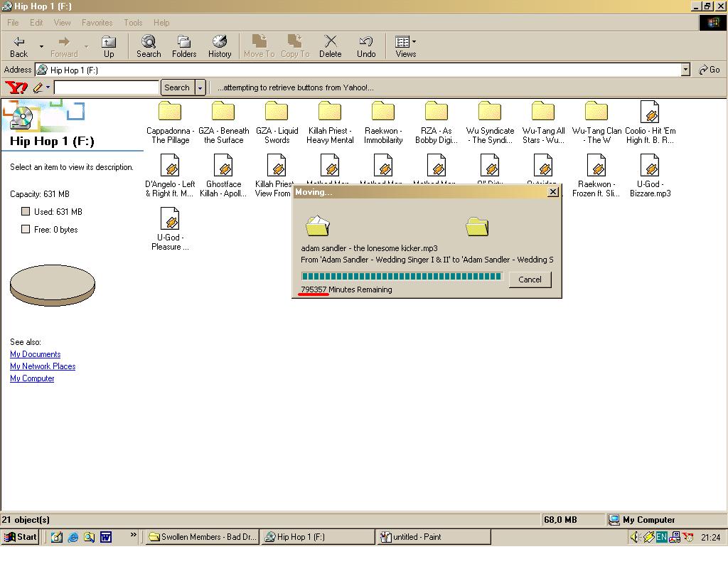Select the U-God - Bizzare.mp3 file
The width and height of the screenshot is (728, 569).
[x=650, y=176]
